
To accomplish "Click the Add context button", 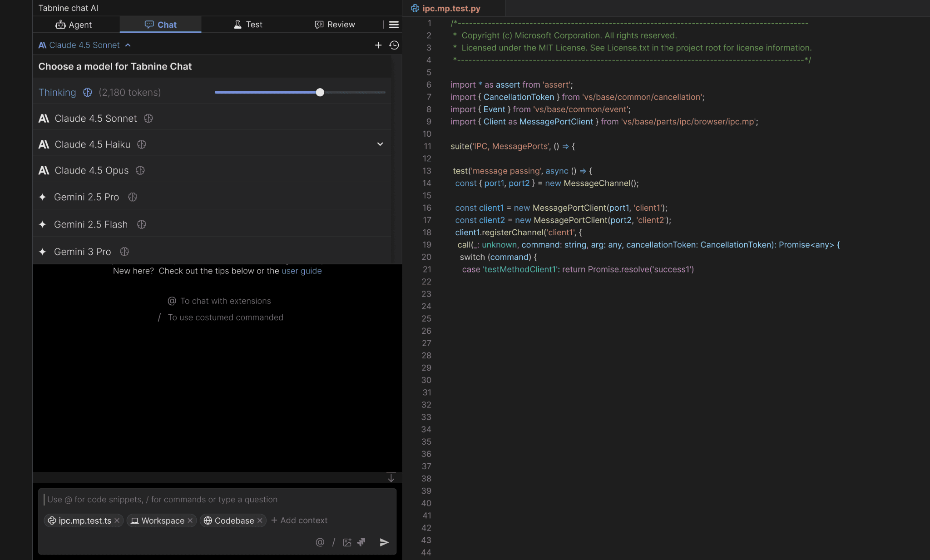I will 299,520.
